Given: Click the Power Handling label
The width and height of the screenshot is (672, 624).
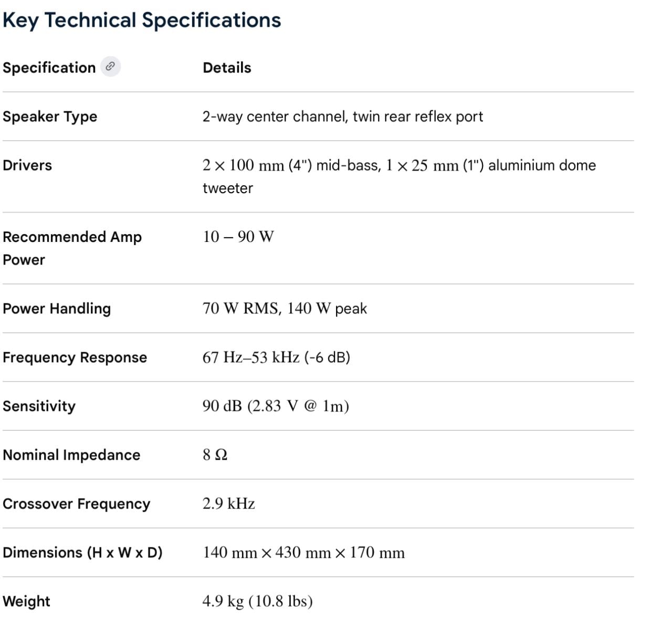Looking at the screenshot, I should pos(57,309).
